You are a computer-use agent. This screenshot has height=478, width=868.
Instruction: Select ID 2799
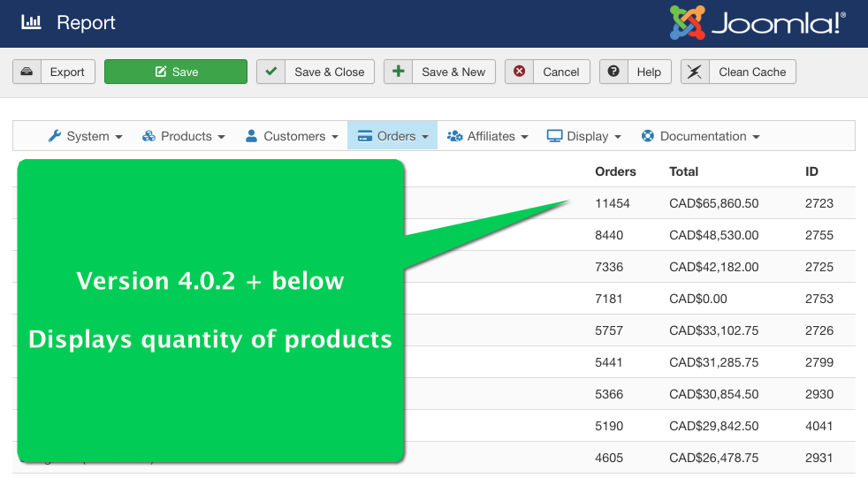[819, 362]
